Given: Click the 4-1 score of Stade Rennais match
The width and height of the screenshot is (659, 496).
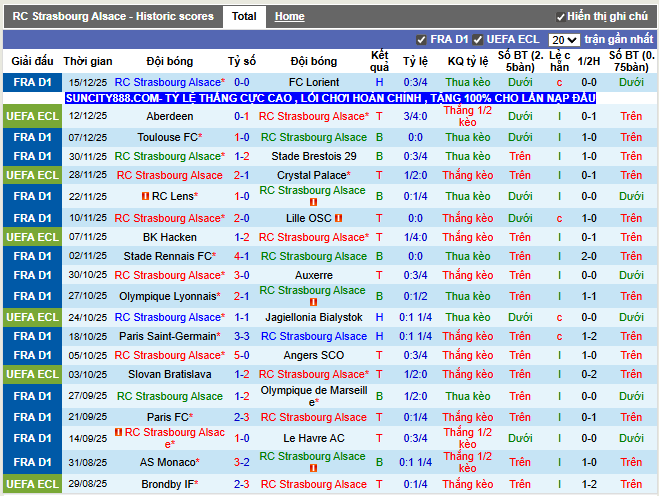Looking at the screenshot, I should tap(242, 256).
